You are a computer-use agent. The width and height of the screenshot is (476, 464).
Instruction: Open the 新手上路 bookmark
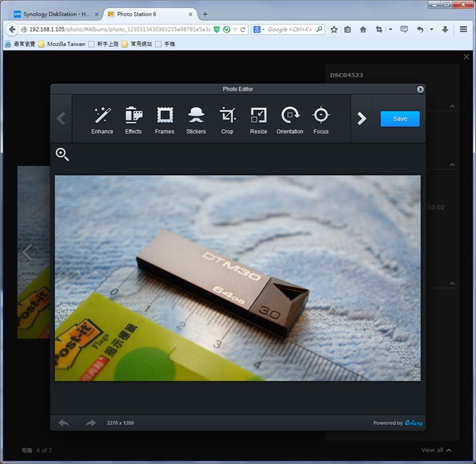point(103,44)
